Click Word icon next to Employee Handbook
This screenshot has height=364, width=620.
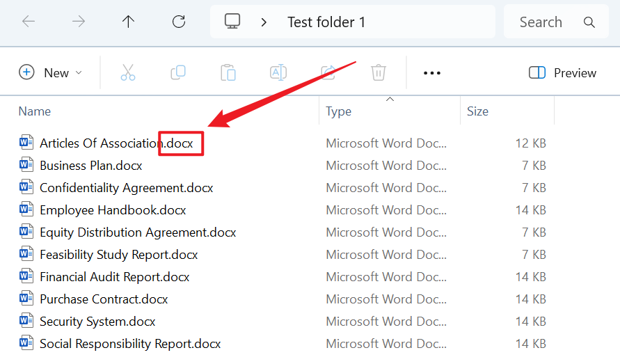point(26,209)
